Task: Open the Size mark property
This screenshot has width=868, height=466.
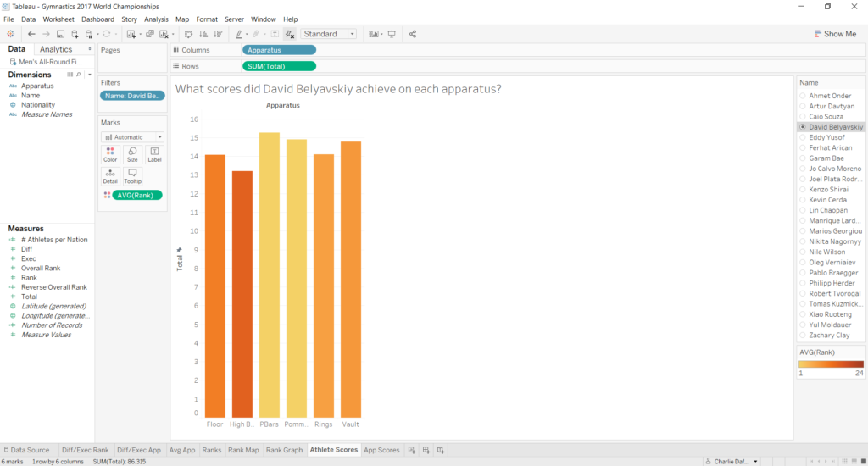Action: [x=132, y=153]
